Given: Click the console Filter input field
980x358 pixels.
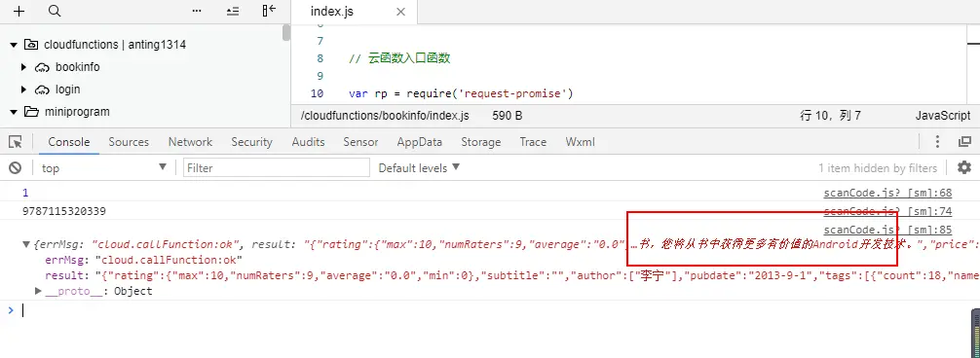Looking at the screenshot, I should point(277,167).
